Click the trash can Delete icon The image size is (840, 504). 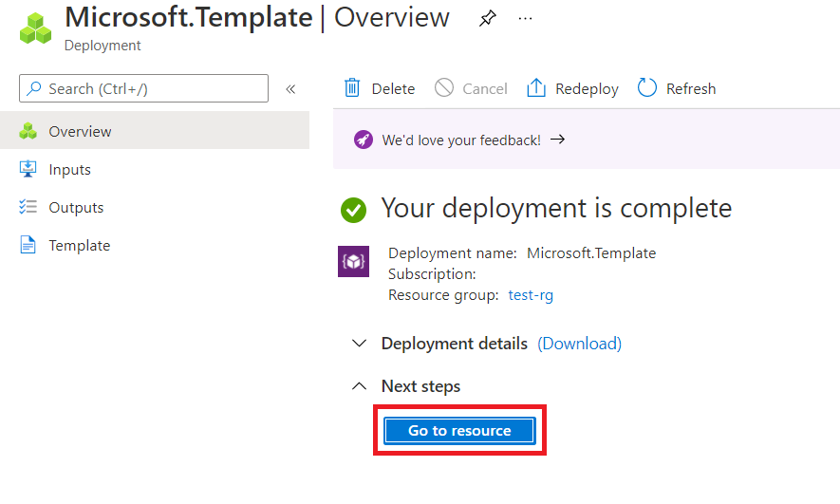pyautogui.click(x=352, y=87)
